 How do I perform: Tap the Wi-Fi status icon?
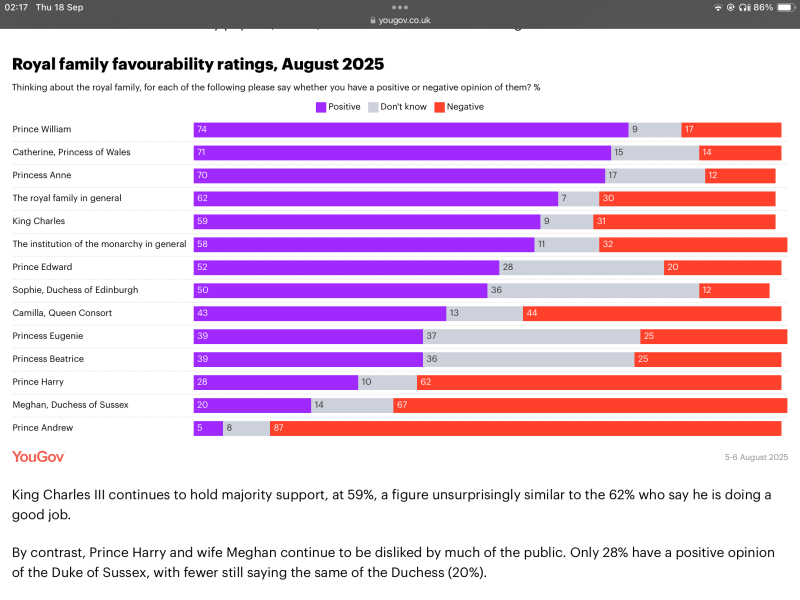[717, 7]
